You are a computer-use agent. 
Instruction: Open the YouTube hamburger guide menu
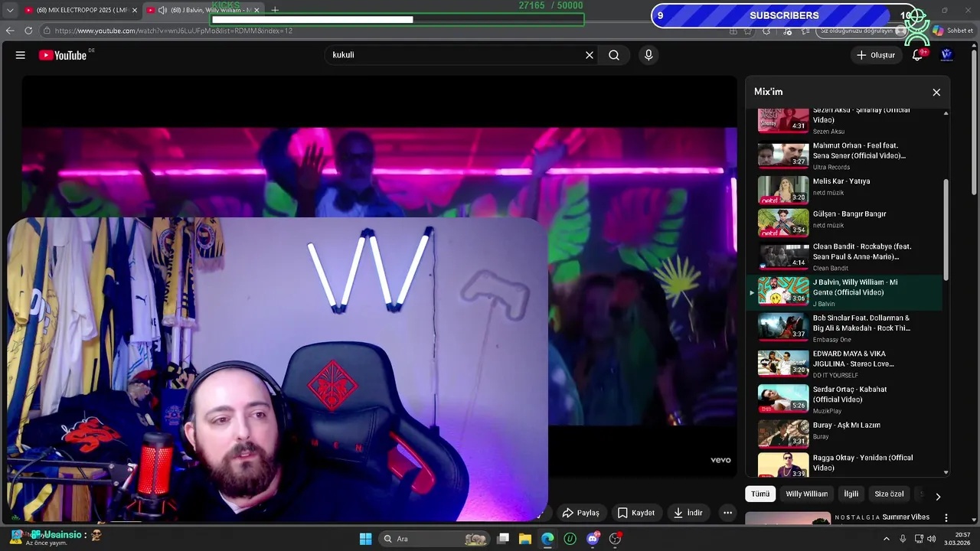[x=21, y=55]
